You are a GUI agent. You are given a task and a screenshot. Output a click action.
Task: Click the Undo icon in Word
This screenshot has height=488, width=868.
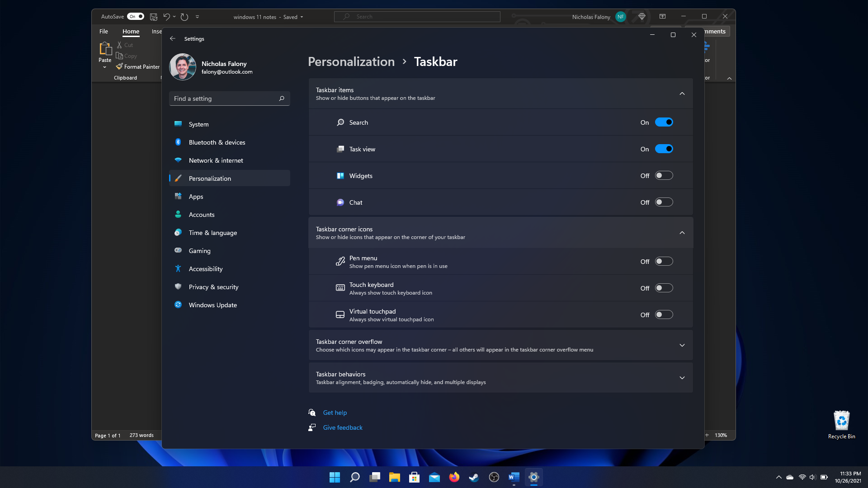point(166,17)
